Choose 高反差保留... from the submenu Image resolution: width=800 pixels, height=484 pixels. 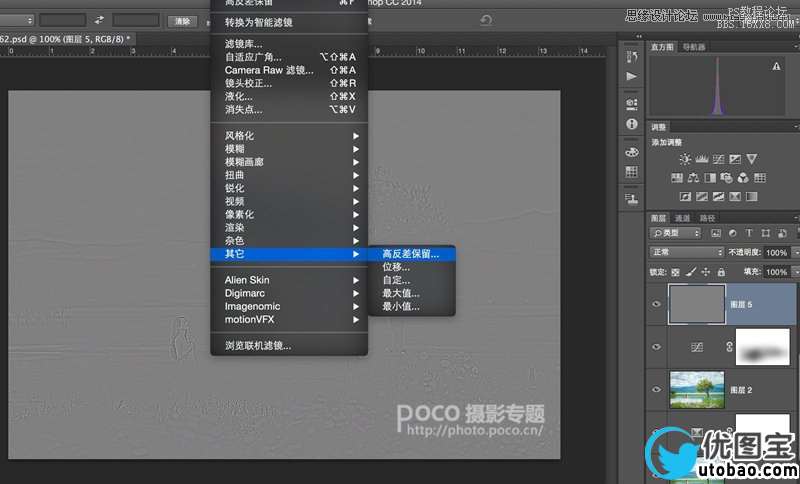coord(411,254)
